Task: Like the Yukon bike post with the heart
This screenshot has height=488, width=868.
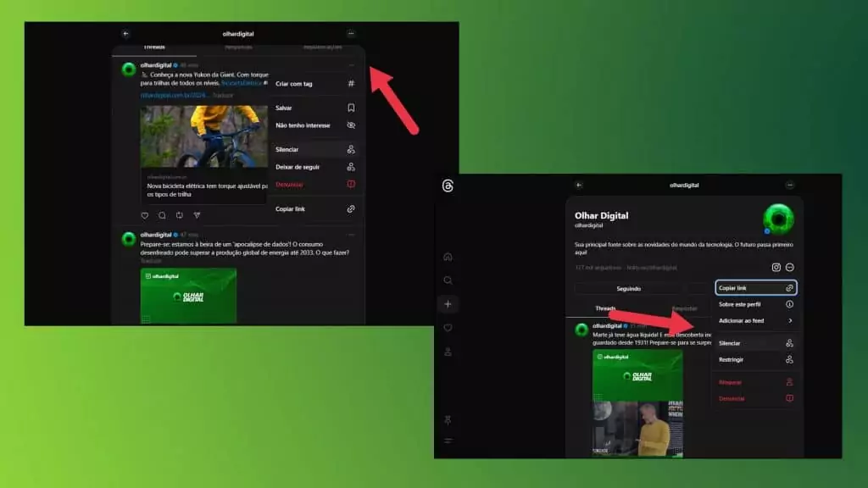Action: click(x=145, y=215)
